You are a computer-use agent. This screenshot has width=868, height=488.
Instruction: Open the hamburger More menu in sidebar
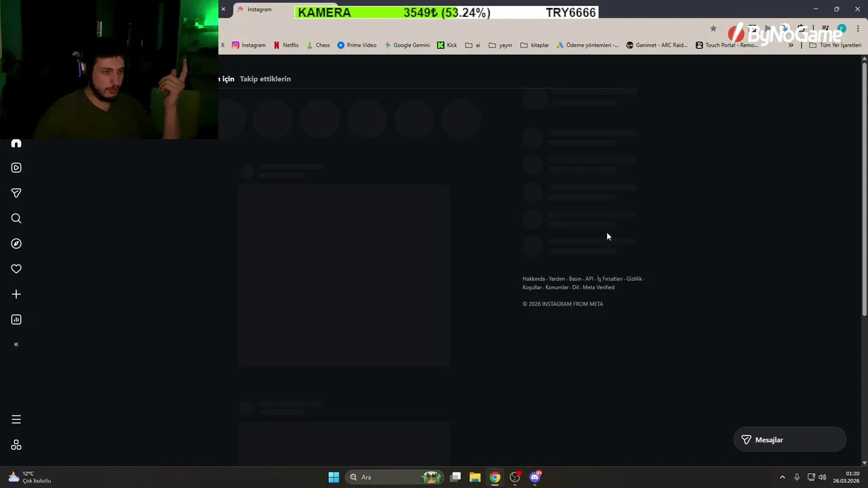click(x=16, y=420)
